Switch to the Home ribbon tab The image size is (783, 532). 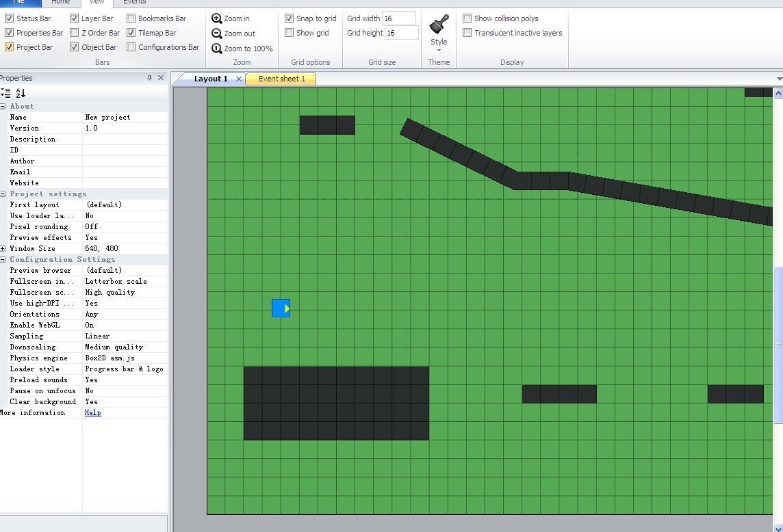[x=61, y=2]
